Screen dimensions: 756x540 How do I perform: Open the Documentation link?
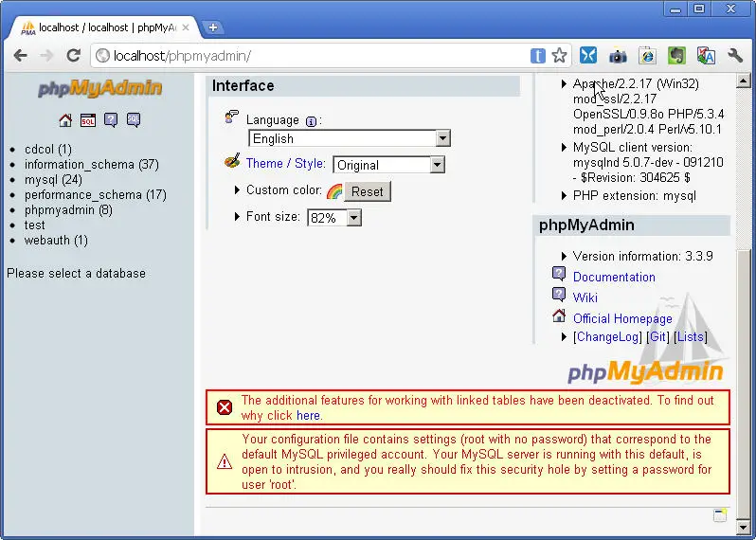[x=614, y=278]
